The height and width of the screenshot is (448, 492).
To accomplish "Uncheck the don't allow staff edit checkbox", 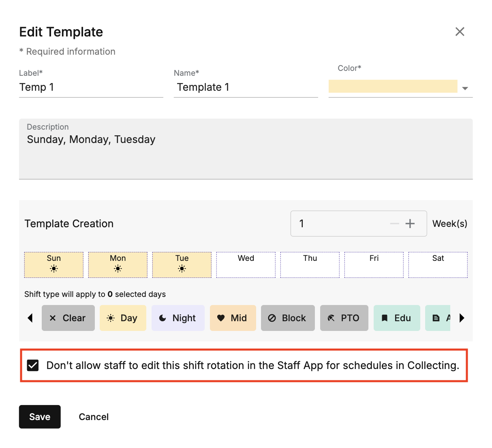I will pyautogui.click(x=33, y=365).
